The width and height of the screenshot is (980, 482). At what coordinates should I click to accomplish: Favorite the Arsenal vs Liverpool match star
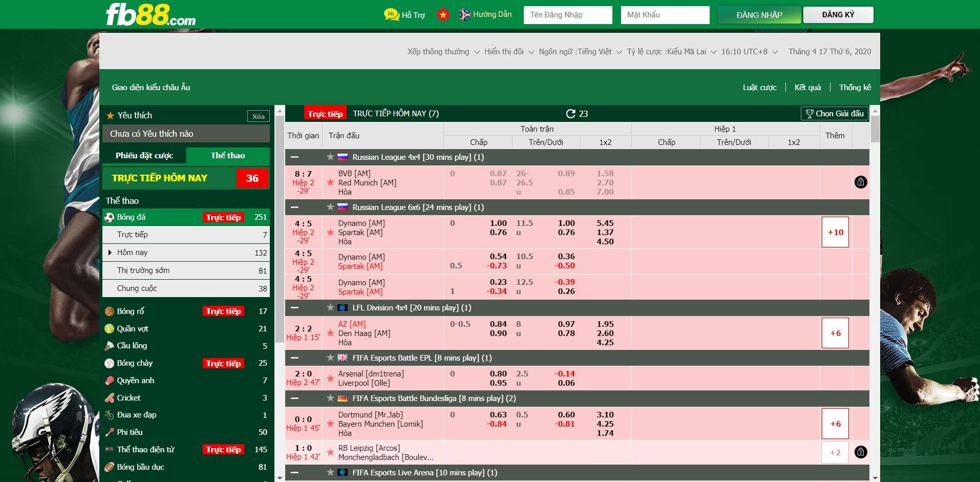(x=330, y=379)
